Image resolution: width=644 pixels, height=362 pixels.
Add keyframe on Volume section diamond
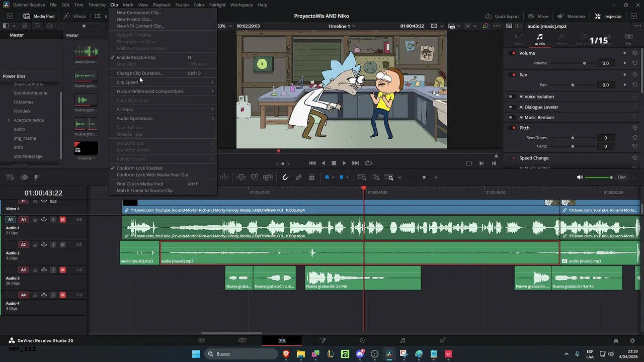click(625, 53)
